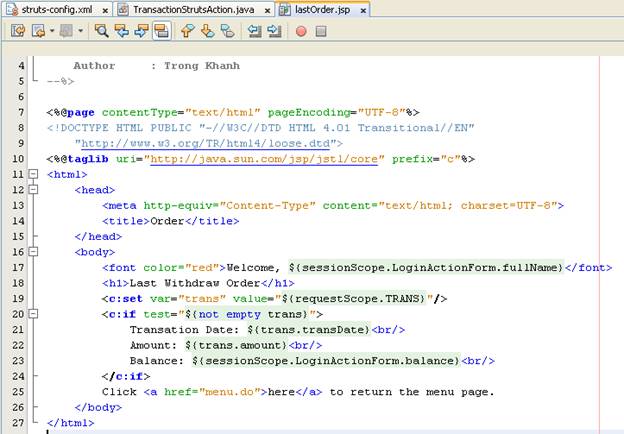Click the Find Selection magnifier icon

point(101,31)
